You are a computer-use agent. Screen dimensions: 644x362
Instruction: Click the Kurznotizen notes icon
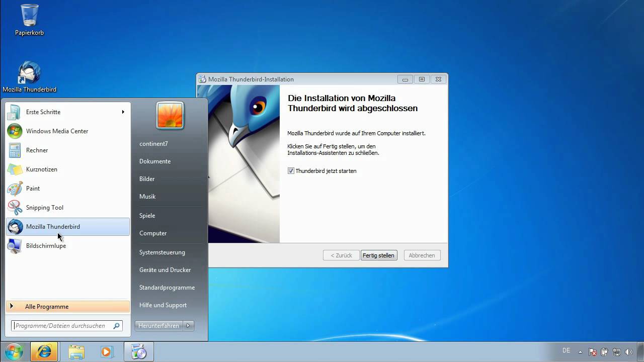(15, 169)
